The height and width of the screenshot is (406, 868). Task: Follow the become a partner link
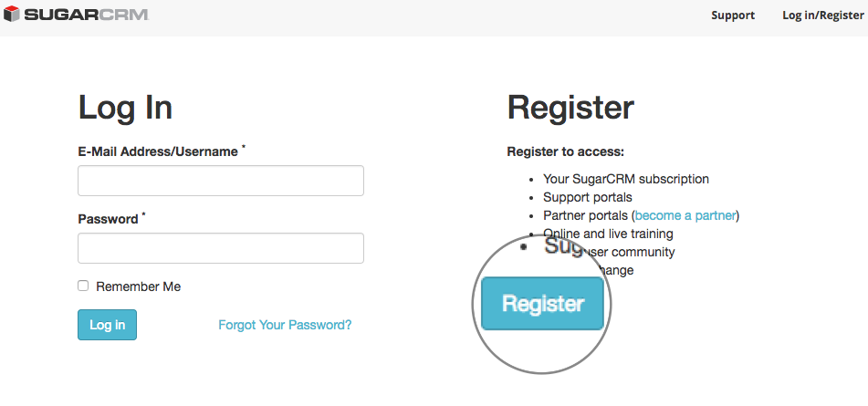685,215
